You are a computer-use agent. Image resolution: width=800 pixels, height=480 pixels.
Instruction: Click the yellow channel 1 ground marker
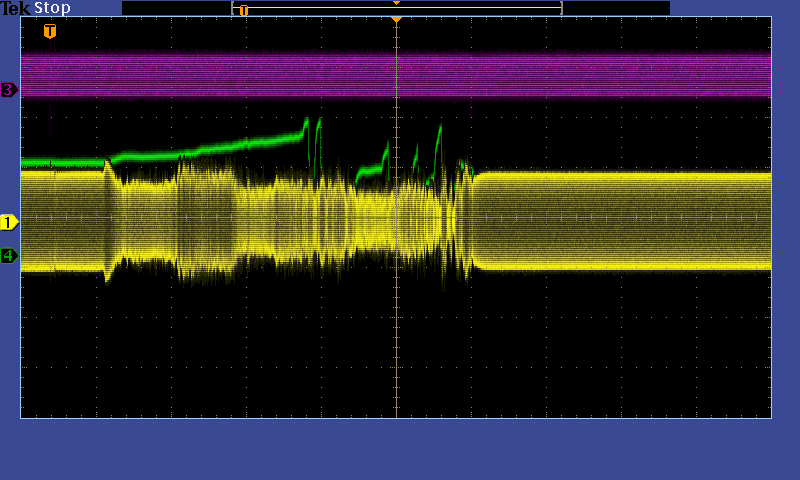tap(9, 222)
